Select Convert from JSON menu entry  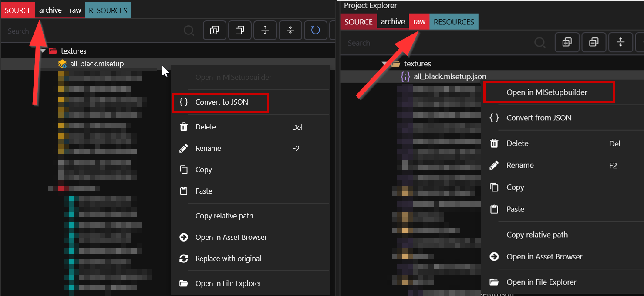pyautogui.click(x=539, y=118)
